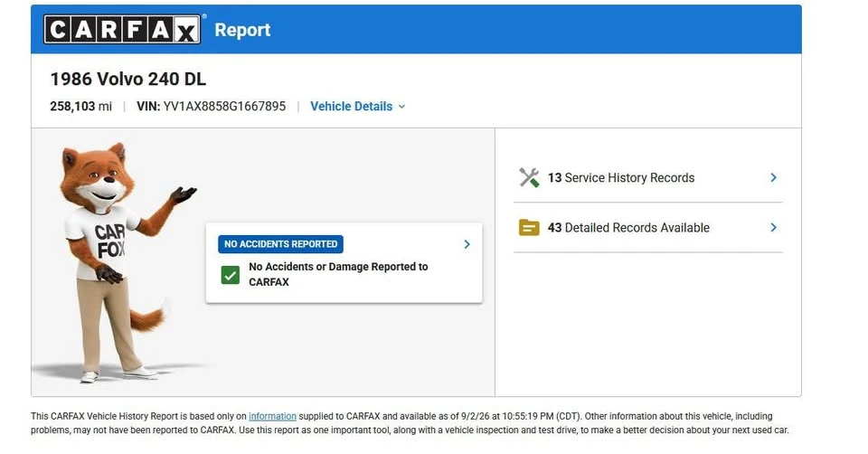868x454 pixels.
Task: Expand the Vehicle Details dropdown
Action: click(358, 107)
